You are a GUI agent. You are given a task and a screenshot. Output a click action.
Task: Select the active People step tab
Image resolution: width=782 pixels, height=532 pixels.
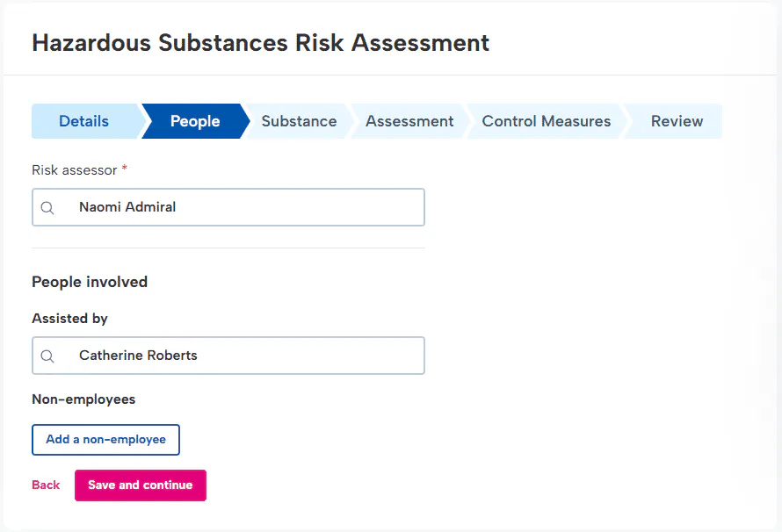tap(195, 121)
